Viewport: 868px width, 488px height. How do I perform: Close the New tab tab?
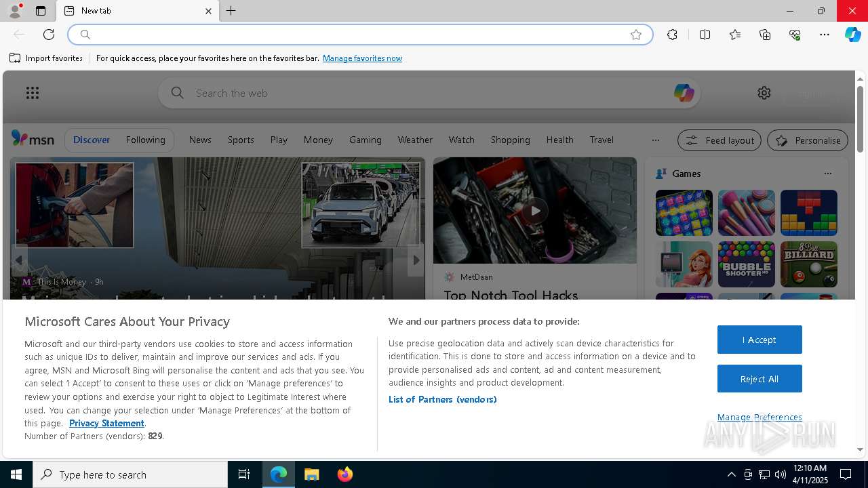click(x=208, y=11)
